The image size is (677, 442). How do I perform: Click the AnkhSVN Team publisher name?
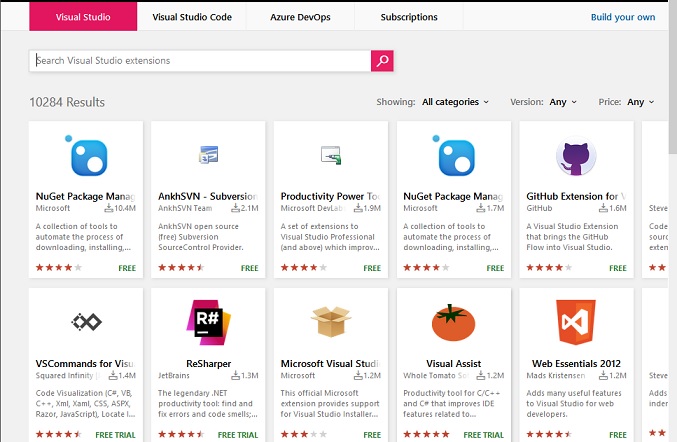[185, 208]
